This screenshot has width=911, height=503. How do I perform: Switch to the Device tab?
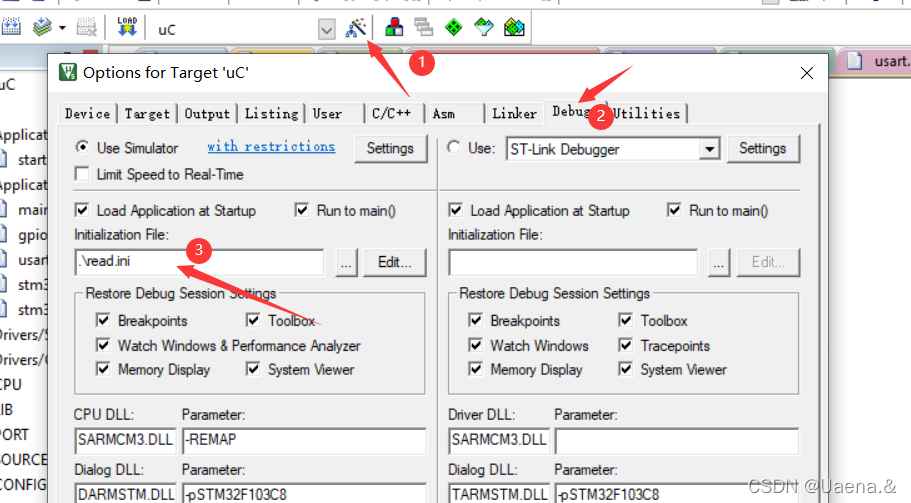88,114
